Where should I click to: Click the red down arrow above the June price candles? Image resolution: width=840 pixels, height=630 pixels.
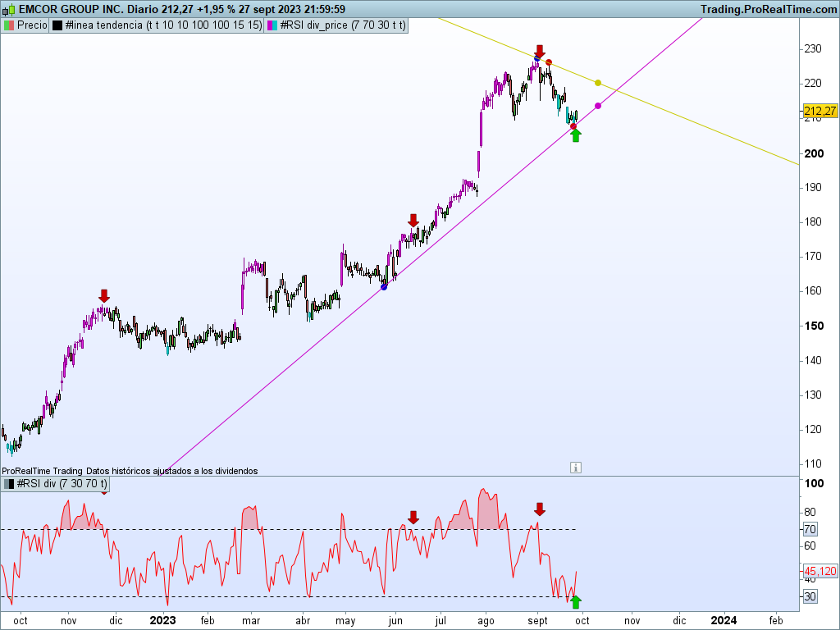[413, 220]
